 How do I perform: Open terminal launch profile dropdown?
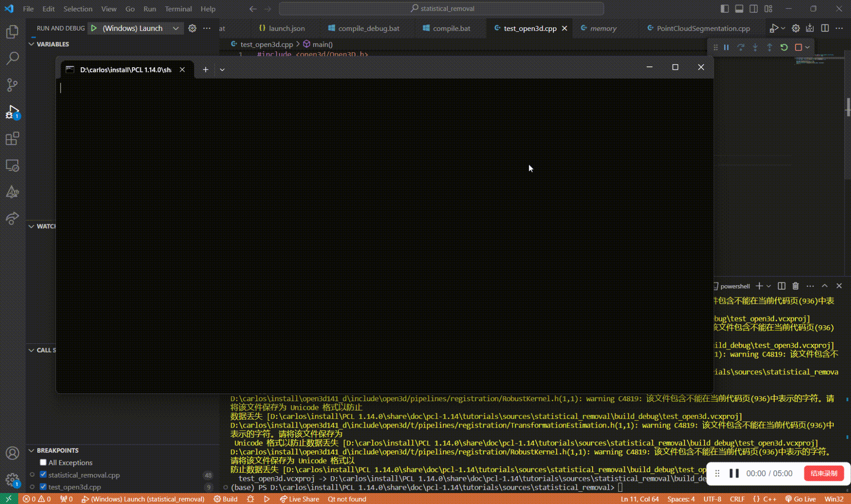click(x=769, y=286)
